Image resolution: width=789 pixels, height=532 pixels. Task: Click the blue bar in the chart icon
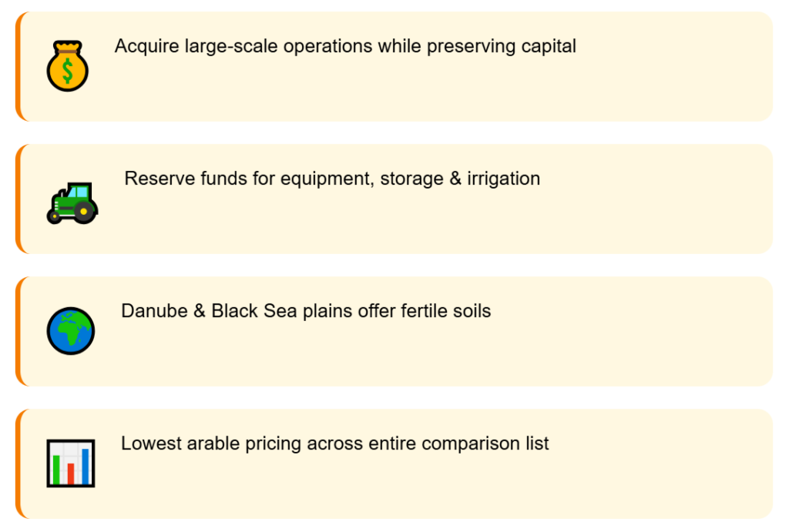[85, 466]
